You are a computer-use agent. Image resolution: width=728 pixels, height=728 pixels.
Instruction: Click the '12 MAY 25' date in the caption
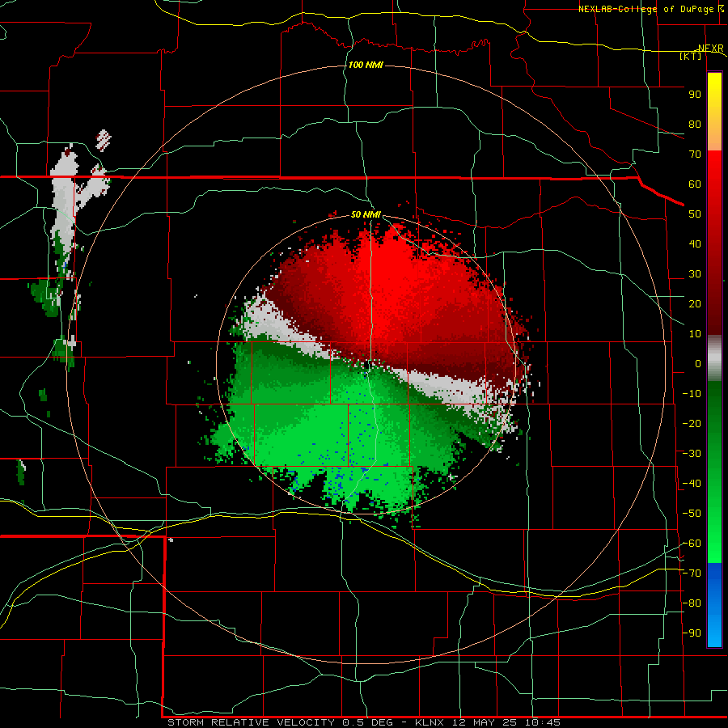[485, 722]
